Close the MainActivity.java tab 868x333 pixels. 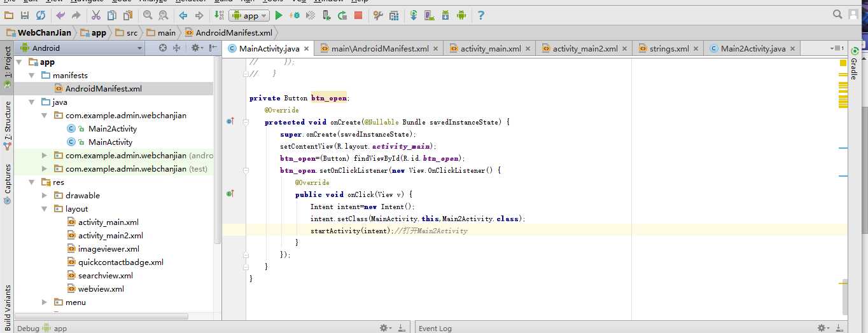point(306,48)
